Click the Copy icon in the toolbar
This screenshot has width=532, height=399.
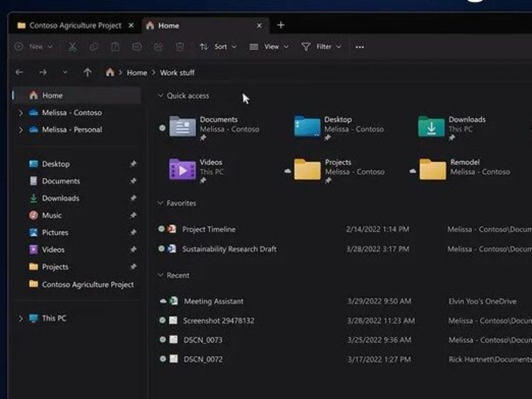(x=94, y=47)
